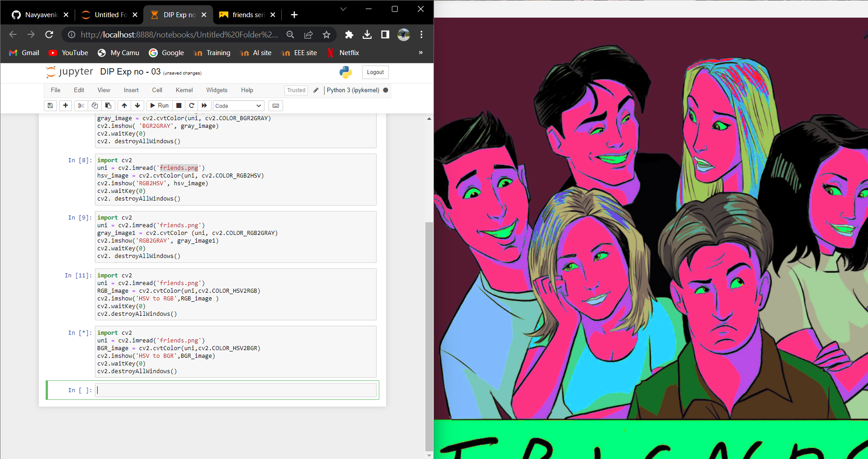
Task: Save notebook with the floppy disk icon
Action: pyautogui.click(x=50, y=106)
